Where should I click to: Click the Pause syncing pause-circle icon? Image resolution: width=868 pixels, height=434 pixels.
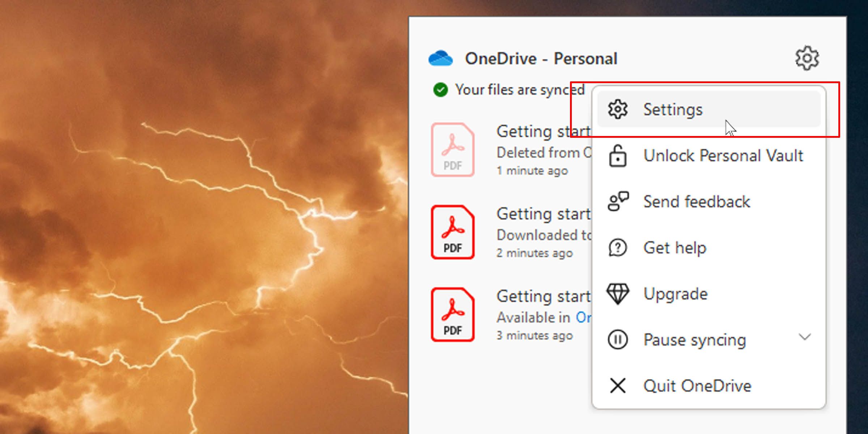point(617,339)
